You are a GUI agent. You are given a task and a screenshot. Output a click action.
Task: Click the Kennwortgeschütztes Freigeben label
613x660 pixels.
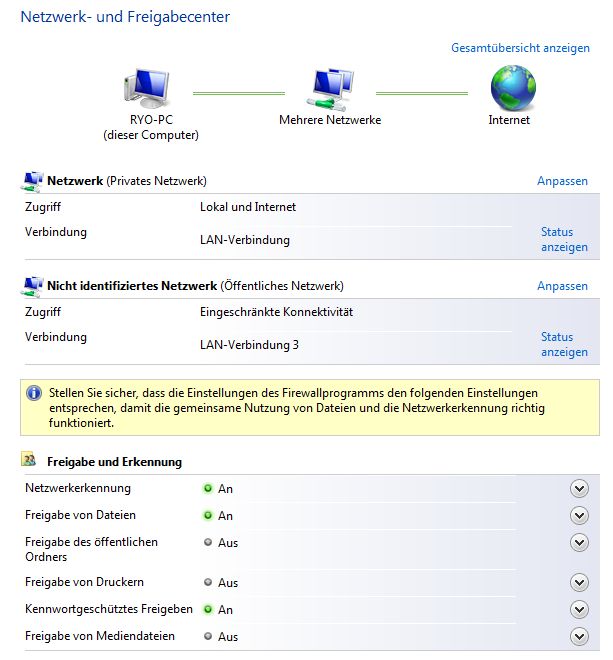109,609
